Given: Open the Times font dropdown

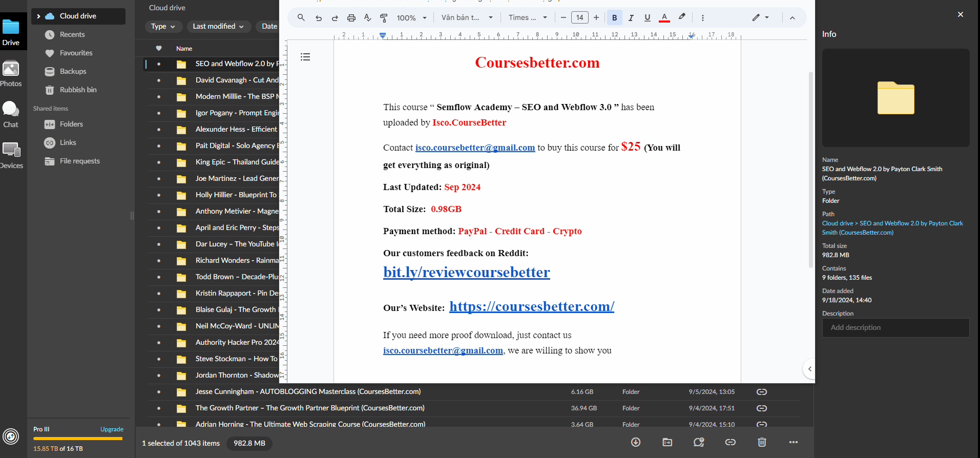Looking at the screenshot, I should 528,17.
